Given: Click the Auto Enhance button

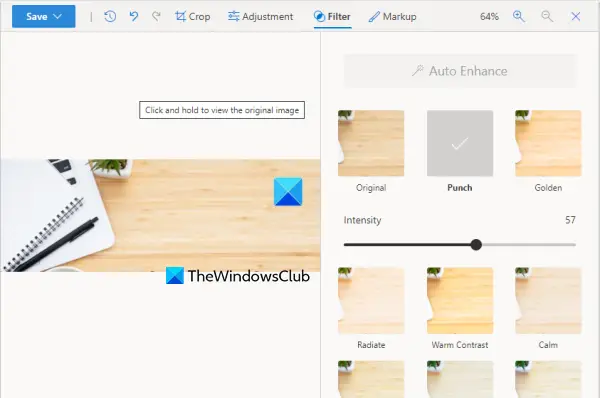Looking at the screenshot, I should [x=460, y=71].
